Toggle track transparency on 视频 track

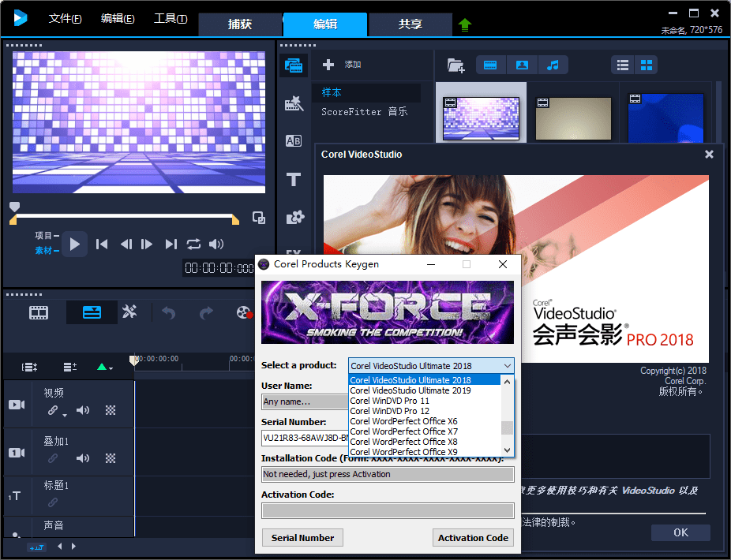click(x=111, y=410)
